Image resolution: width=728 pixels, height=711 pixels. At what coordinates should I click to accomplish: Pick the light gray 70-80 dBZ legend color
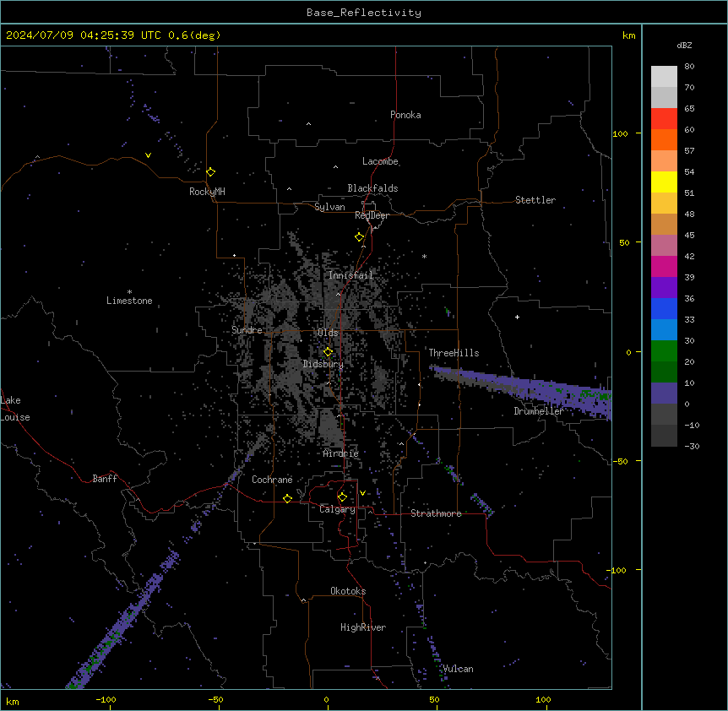tap(664, 76)
